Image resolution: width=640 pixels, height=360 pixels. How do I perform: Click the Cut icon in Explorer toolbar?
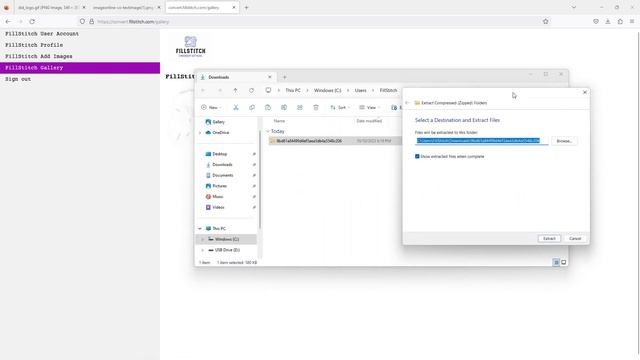[x=236, y=107]
